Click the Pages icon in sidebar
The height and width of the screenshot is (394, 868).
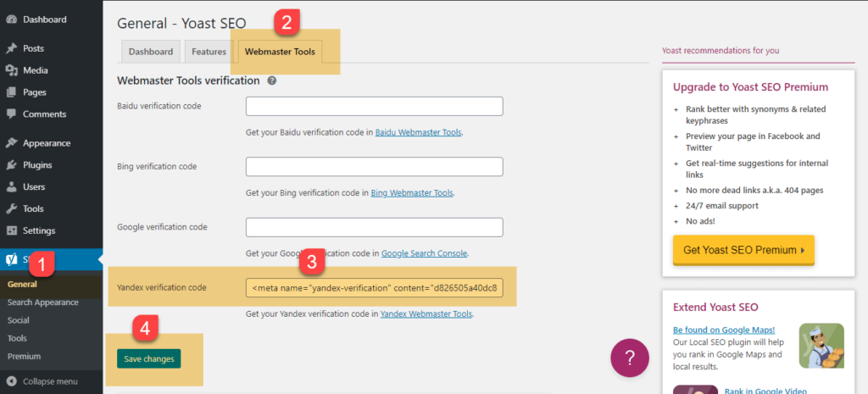tap(11, 92)
